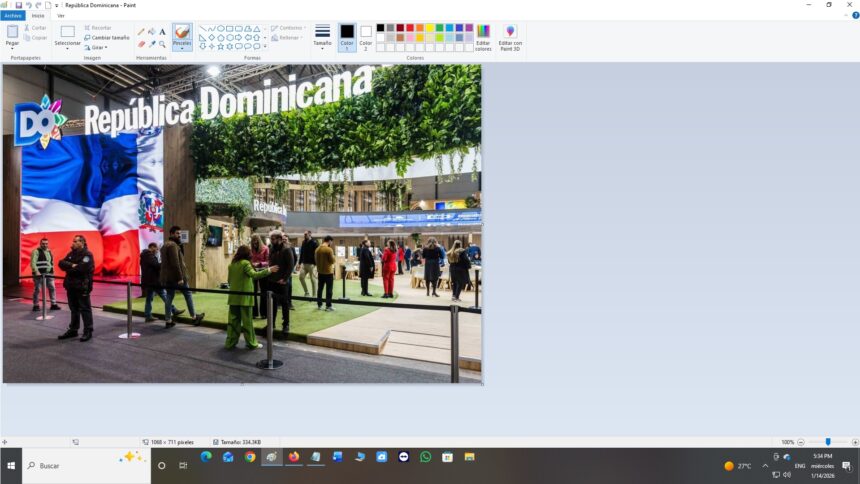Expand the Pinceles brushes dropdown arrow

(x=182, y=48)
